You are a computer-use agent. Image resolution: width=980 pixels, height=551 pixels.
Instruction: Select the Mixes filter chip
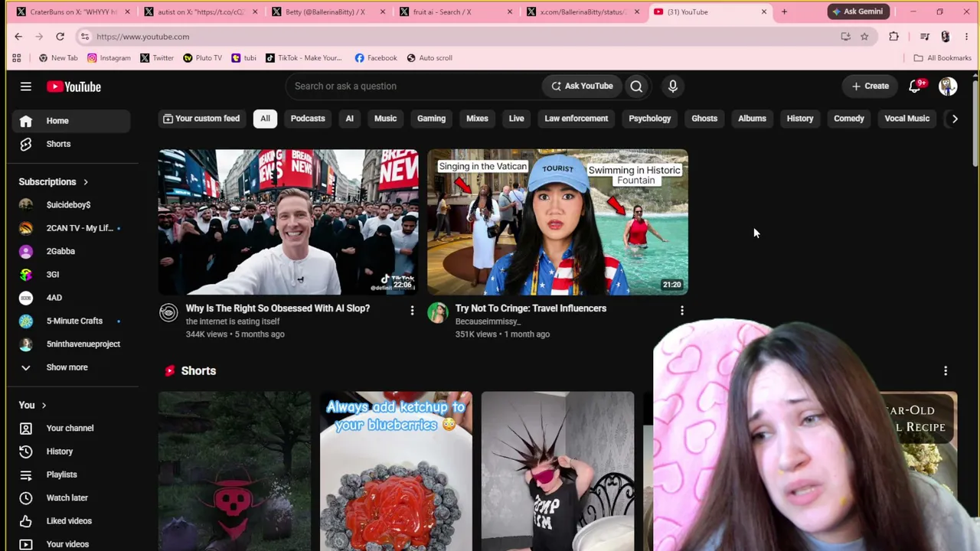[x=477, y=119]
